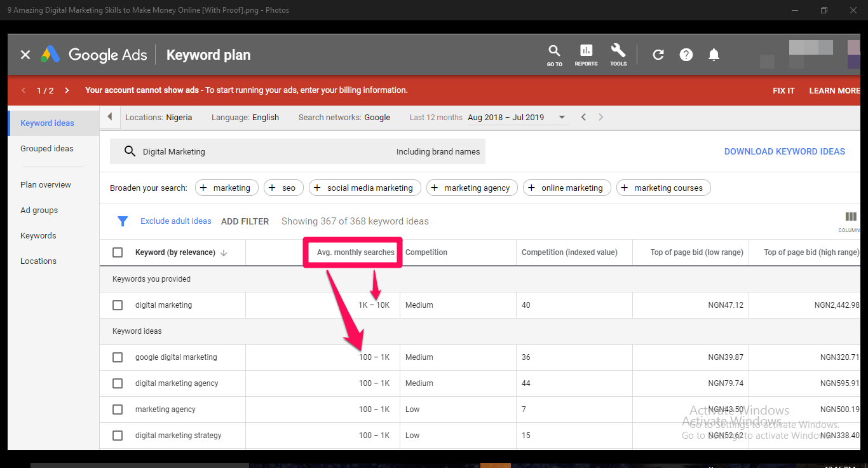Screen dimensions: 868x468
Task: Open the Tools wrench icon
Action: click(x=618, y=55)
